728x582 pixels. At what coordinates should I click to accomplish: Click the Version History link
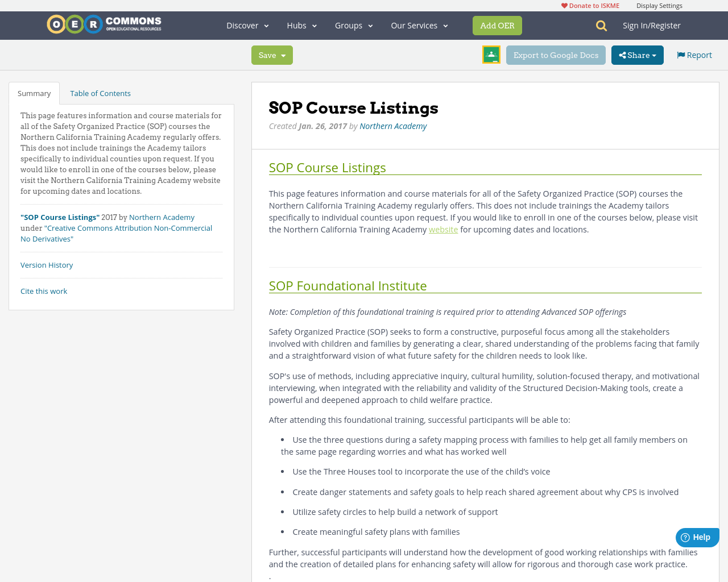(x=47, y=264)
